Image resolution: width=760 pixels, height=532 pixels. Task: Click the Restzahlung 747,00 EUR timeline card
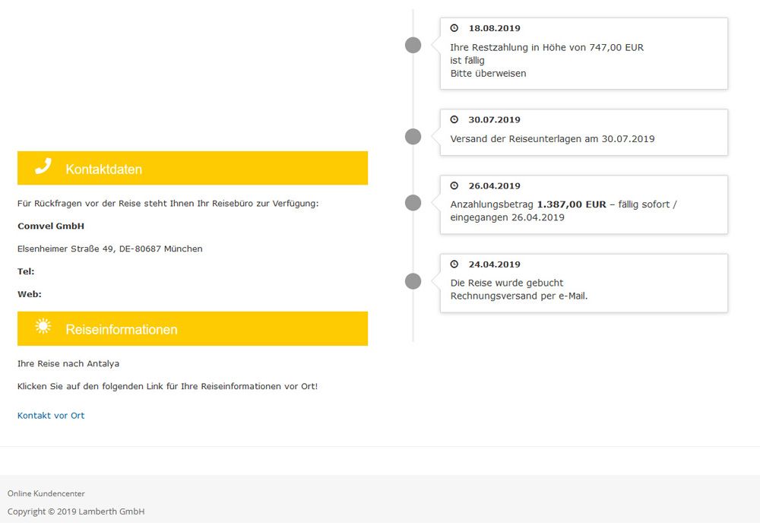coord(584,54)
